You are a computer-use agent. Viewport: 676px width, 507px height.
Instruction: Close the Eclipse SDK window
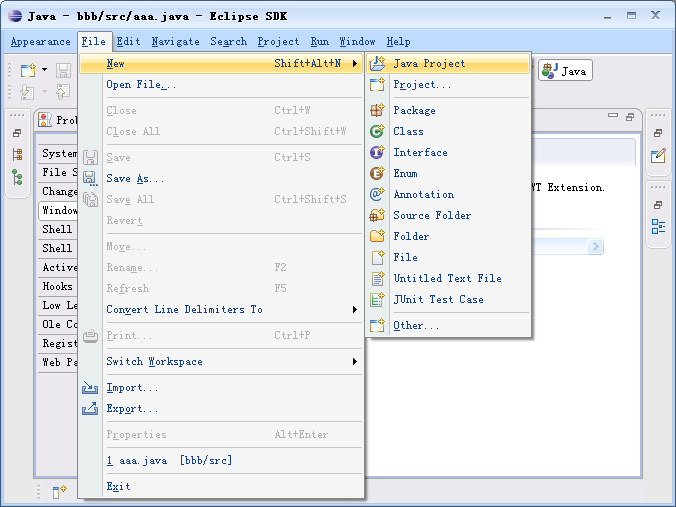[x=655, y=16]
